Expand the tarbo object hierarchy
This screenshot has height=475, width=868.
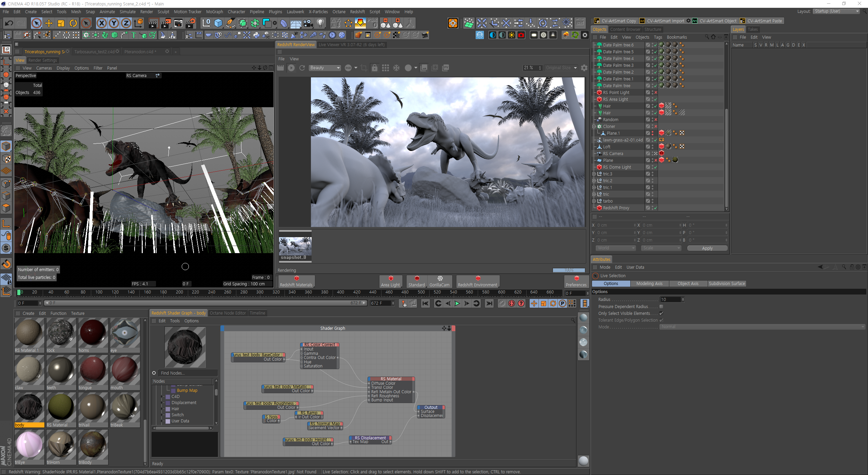pos(594,201)
